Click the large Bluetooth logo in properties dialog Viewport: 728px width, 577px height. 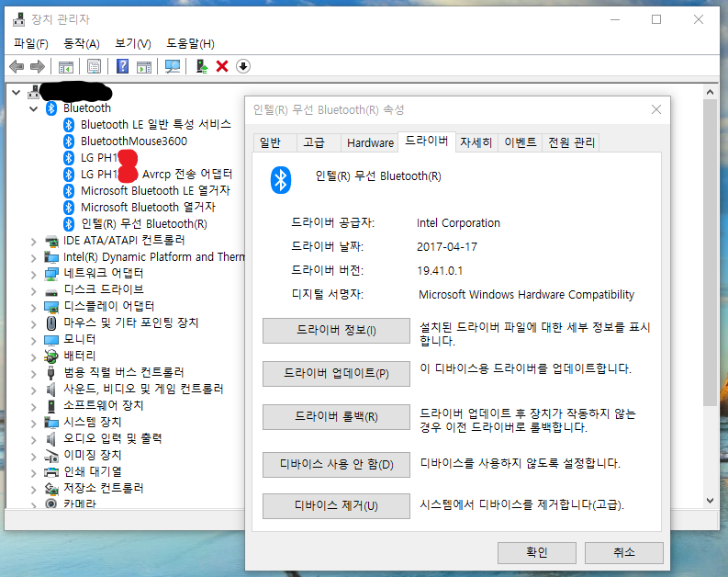pos(280,180)
